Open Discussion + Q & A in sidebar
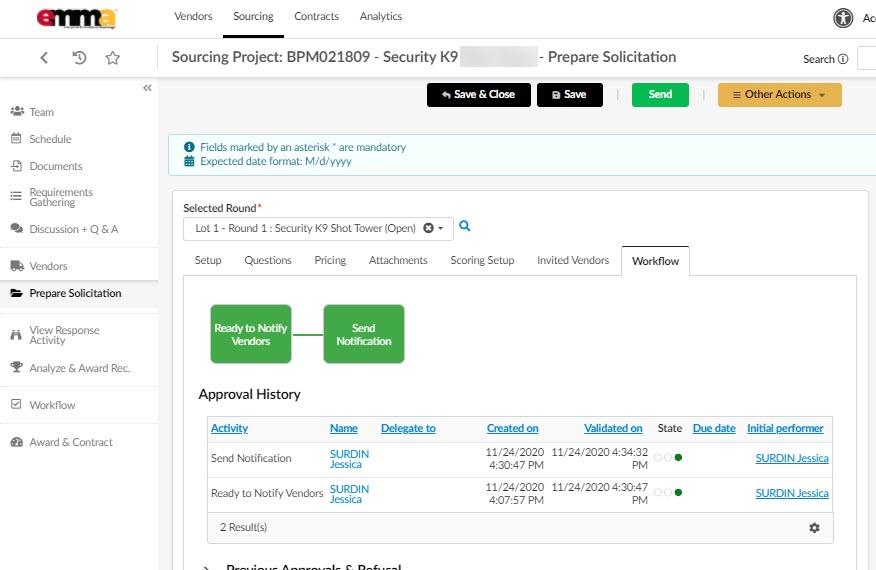876x570 pixels. pyautogui.click(x=74, y=229)
